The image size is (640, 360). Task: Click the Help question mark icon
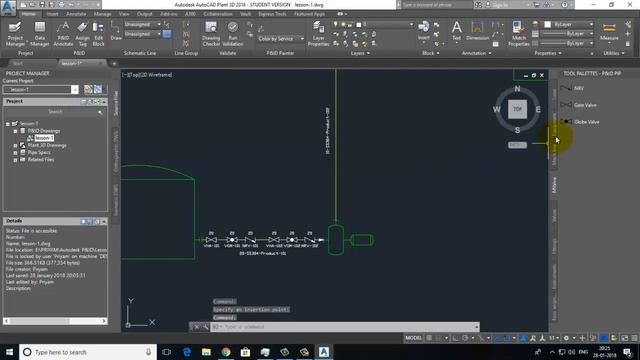tap(564, 5)
